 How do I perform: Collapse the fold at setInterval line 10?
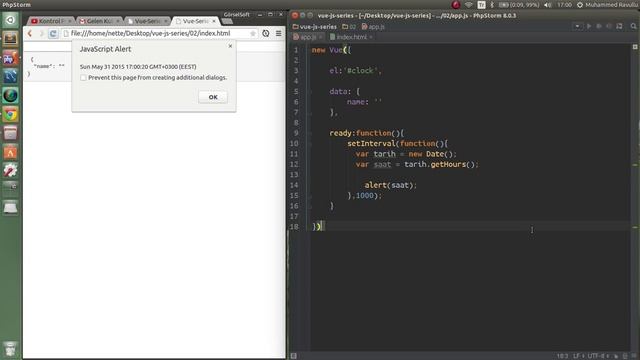(310, 144)
